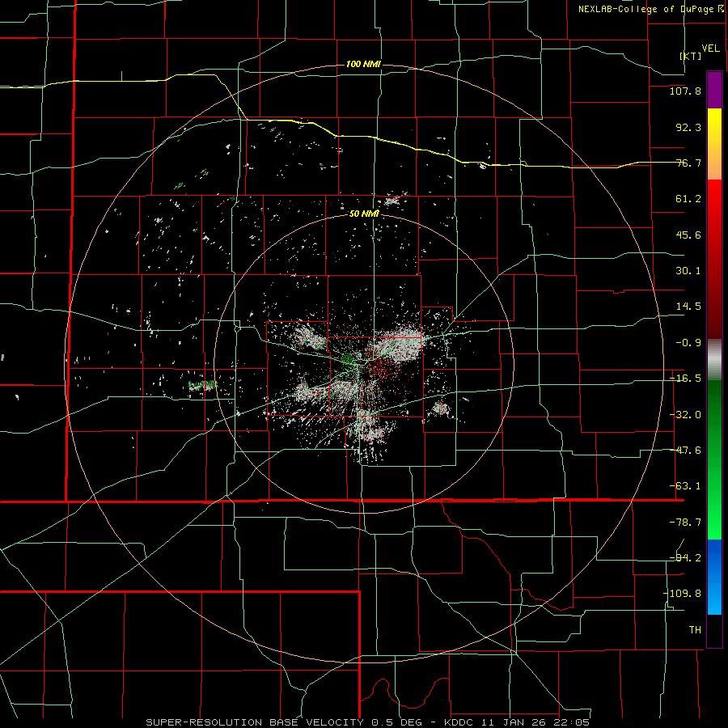Select the -16.5 legend value

click(685, 379)
